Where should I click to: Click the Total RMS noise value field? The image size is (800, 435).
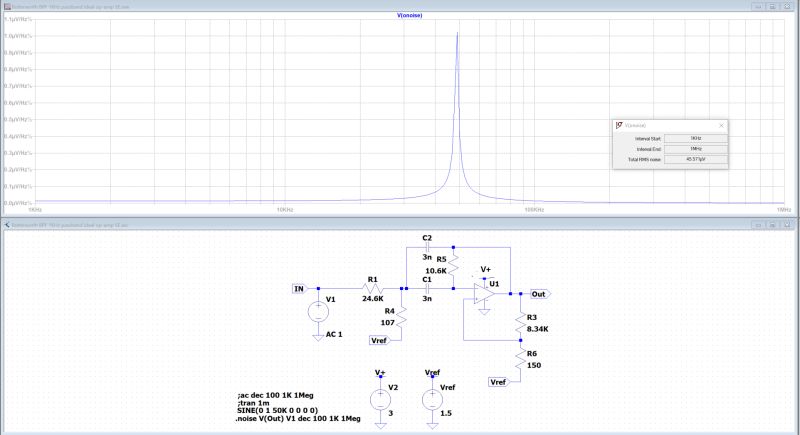695,160
